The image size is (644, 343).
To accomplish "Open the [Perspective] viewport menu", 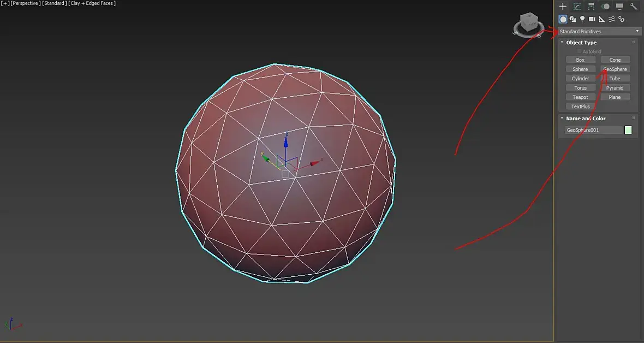I will 26,3.
